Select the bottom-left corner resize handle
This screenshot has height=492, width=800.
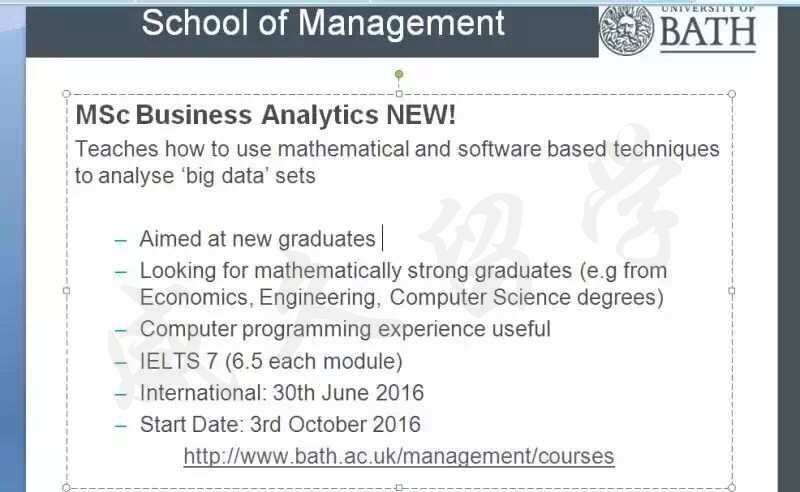click(x=66, y=487)
